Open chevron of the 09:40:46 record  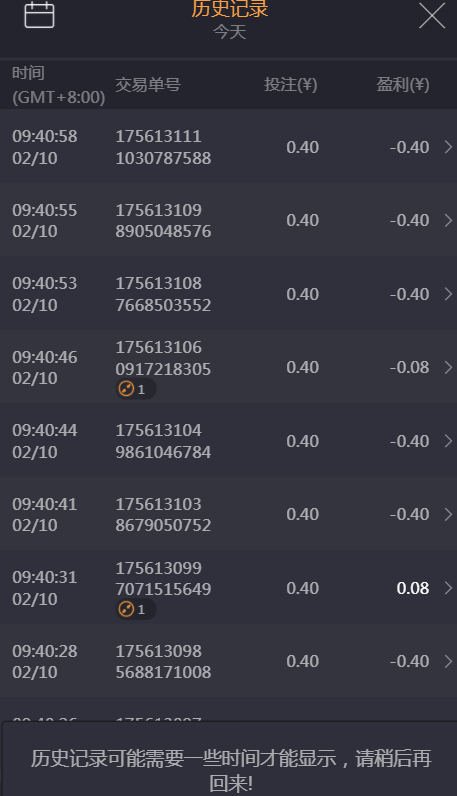pyautogui.click(x=448, y=368)
